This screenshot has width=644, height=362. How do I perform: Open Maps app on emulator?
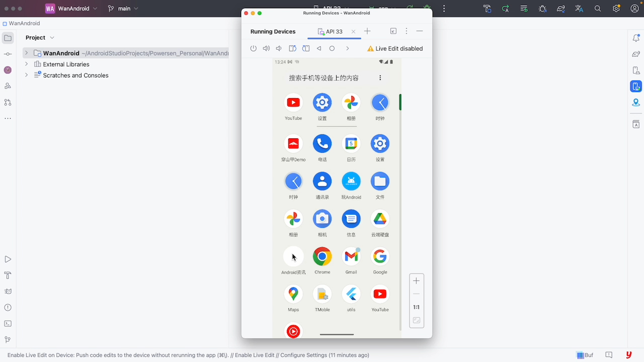coord(293,298)
